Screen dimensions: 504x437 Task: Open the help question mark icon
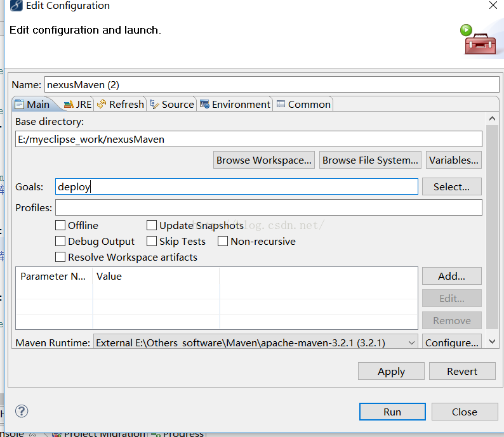coord(22,411)
